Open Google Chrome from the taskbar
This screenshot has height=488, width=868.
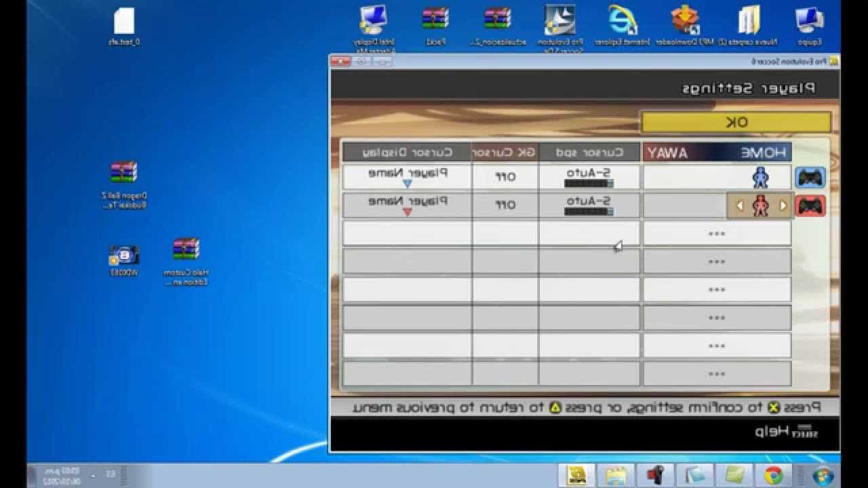(774, 475)
